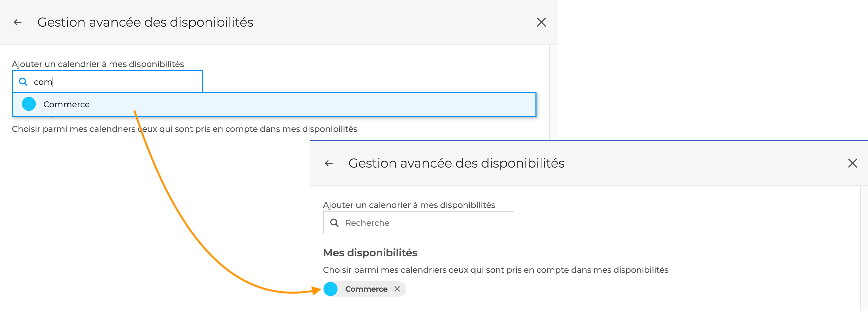Remove the Commerce chip with its X
The height and width of the screenshot is (311, 868).
397,289
